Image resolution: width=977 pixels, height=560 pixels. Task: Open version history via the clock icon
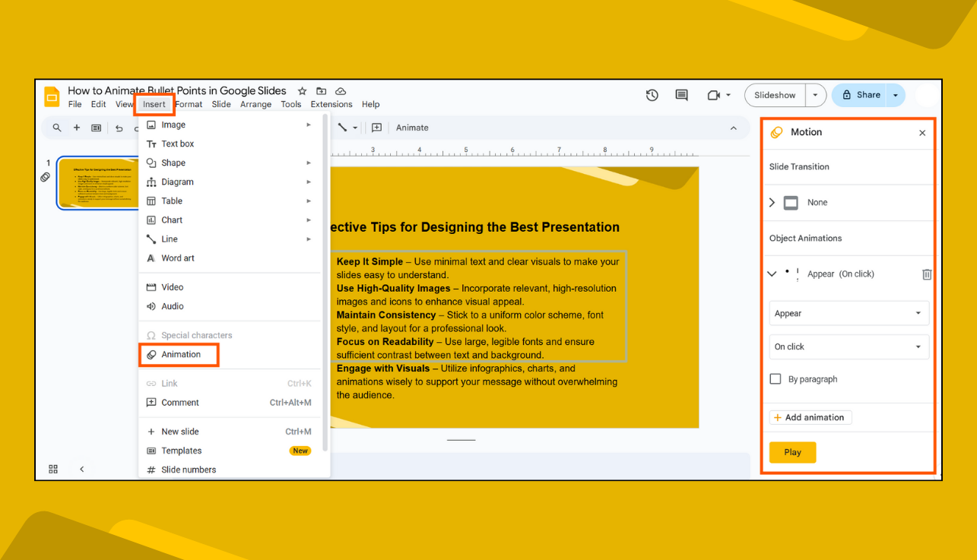coord(652,95)
